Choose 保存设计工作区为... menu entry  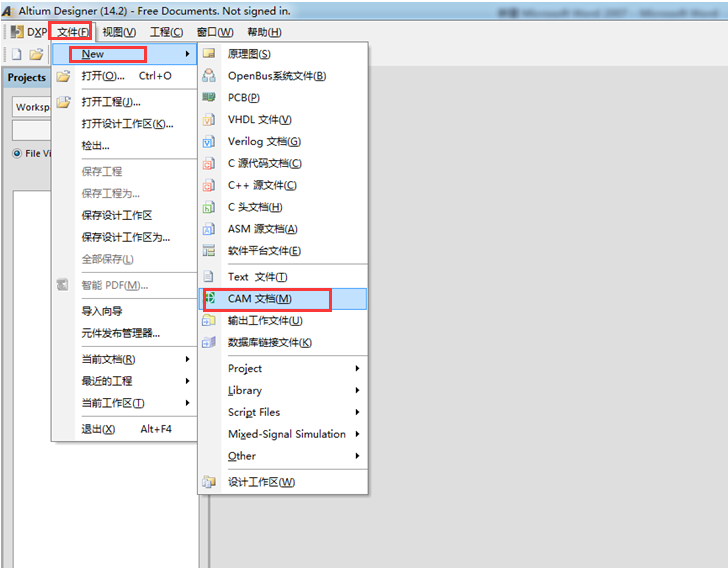[x=124, y=237]
